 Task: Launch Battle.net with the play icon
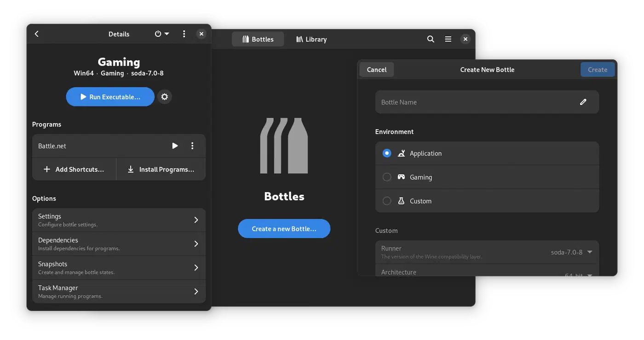point(175,146)
